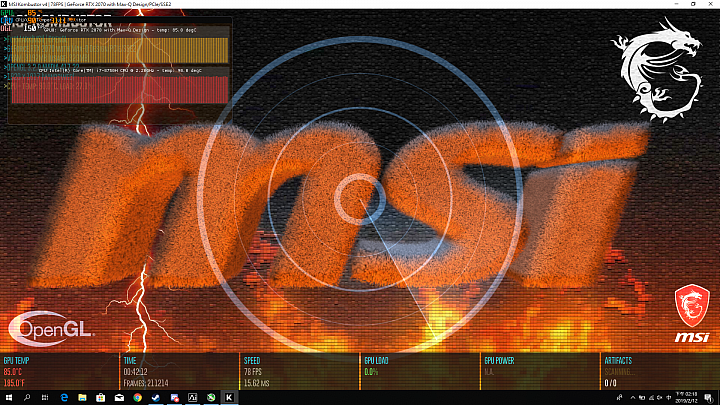Viewport: 720px width, 405px height.
Task: Switch to the green round icon app on the taskbar
Action: tap(211, 398)
